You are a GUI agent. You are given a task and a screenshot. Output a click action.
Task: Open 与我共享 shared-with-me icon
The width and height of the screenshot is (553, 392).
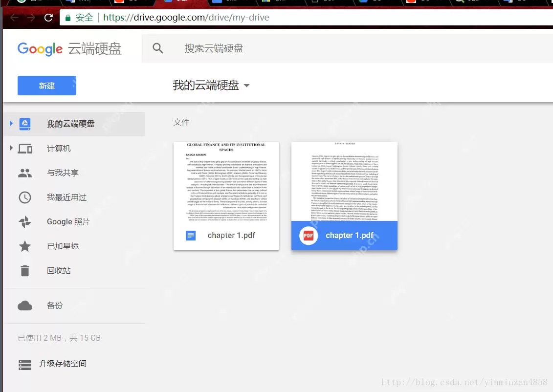pyautogui.click(x=25, y=173)
